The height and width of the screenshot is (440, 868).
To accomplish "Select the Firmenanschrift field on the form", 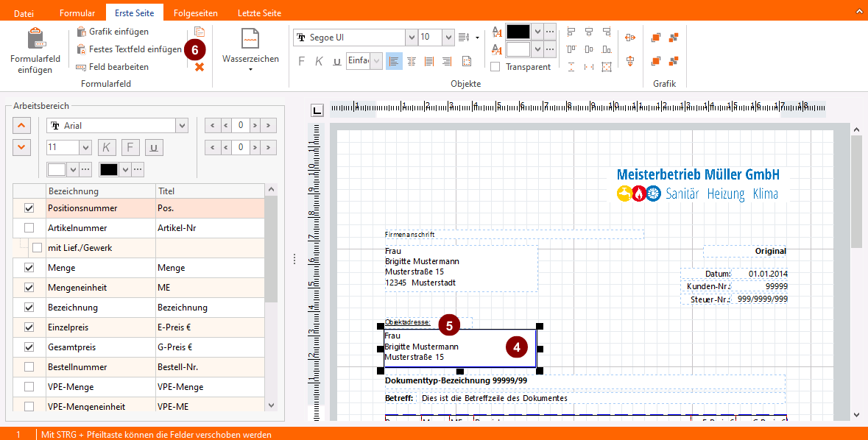I will click(x=514, y=234).
